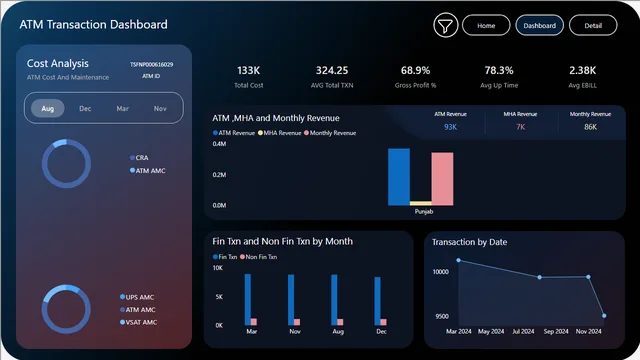Click the Monthly Revenue 86K card
The image size is (640, 360).
point(590,121)
